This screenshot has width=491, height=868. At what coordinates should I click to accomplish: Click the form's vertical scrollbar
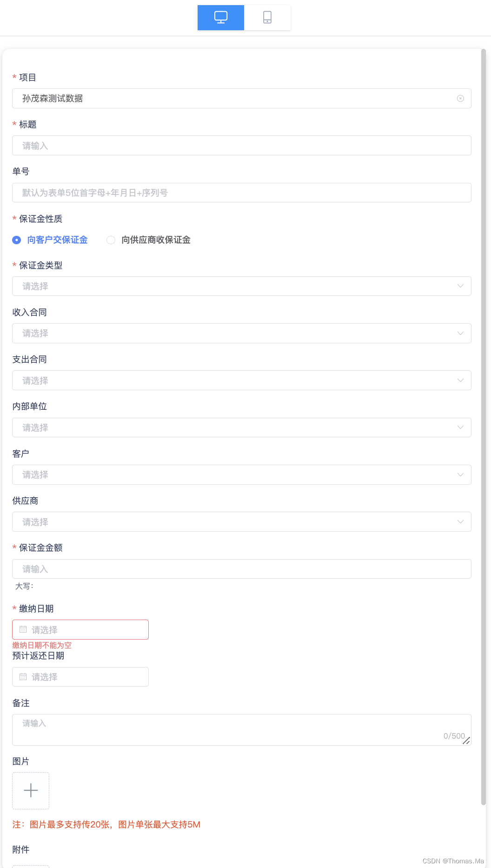click(x=484, y=427)
